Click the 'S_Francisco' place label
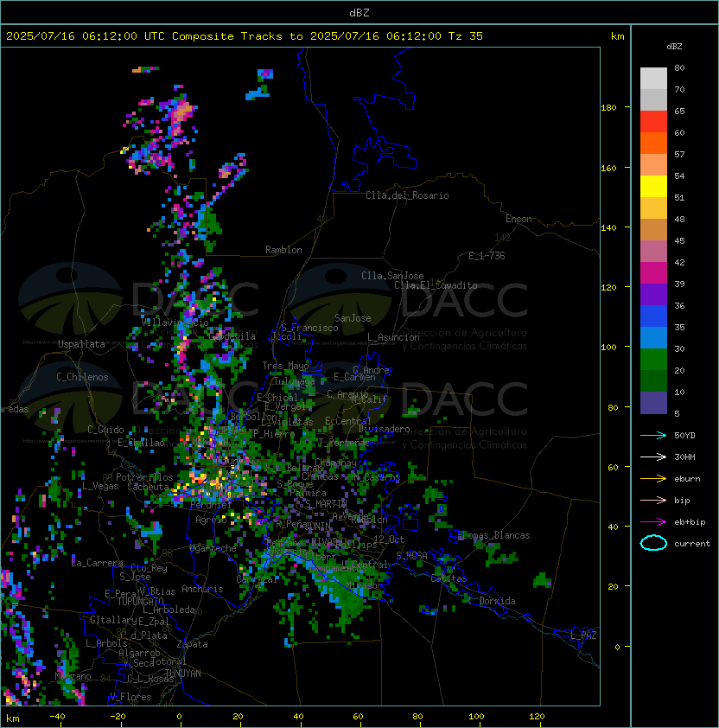 click(x=309, y=328)
